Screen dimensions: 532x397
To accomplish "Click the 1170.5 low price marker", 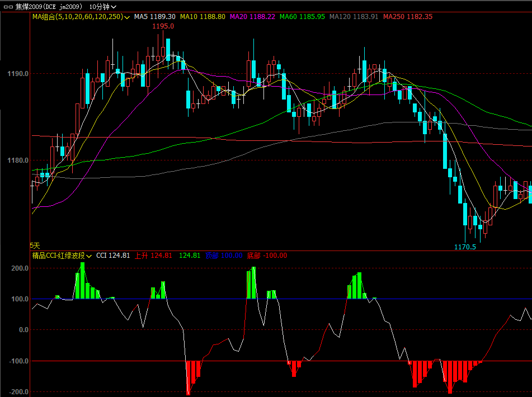I will pyautogui.click(x=465, y=247).
